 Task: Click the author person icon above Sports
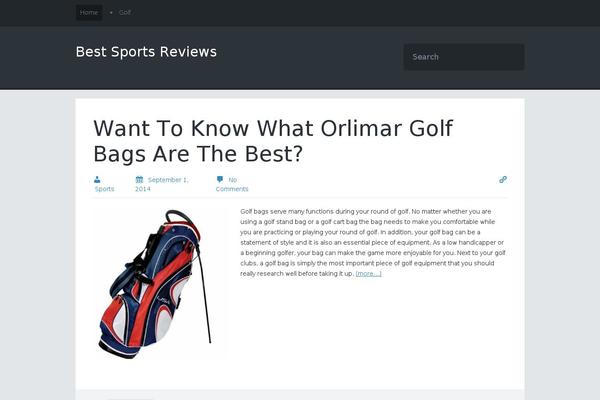(x=97, y=180)
